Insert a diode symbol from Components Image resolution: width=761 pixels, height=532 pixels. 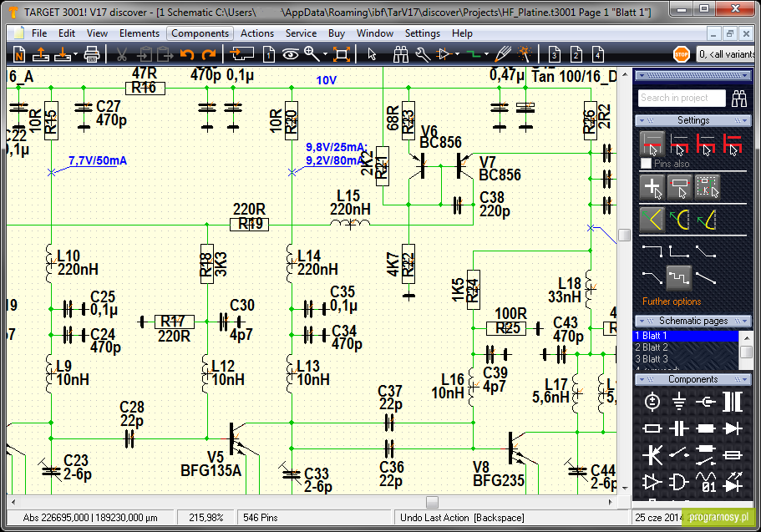point(733,428)
